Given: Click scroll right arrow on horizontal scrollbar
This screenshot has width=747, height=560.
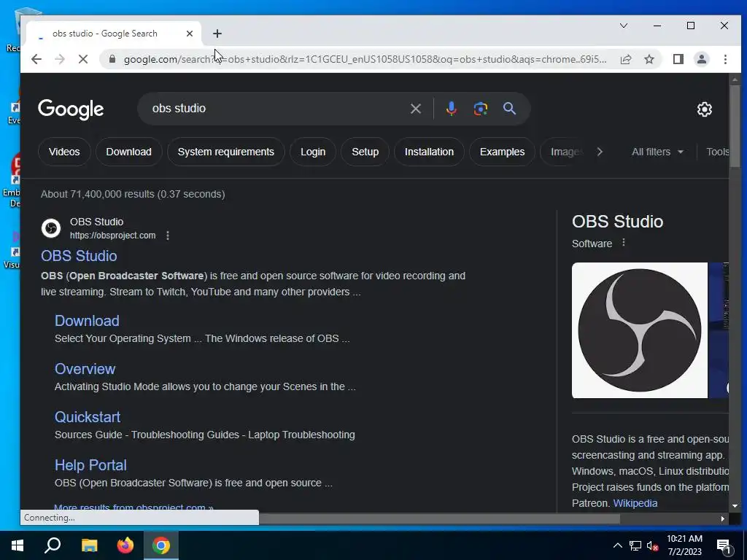Looking at the screenshot, I should click(723, 518).
